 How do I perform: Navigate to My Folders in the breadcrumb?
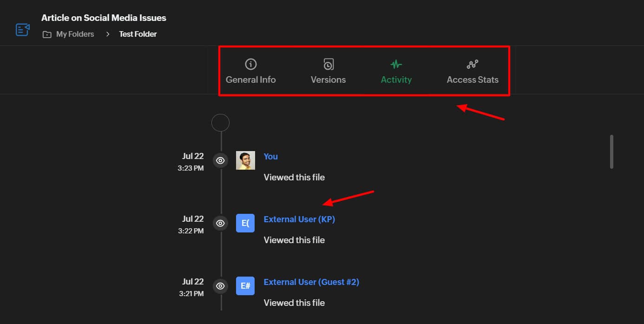[75, 34]
